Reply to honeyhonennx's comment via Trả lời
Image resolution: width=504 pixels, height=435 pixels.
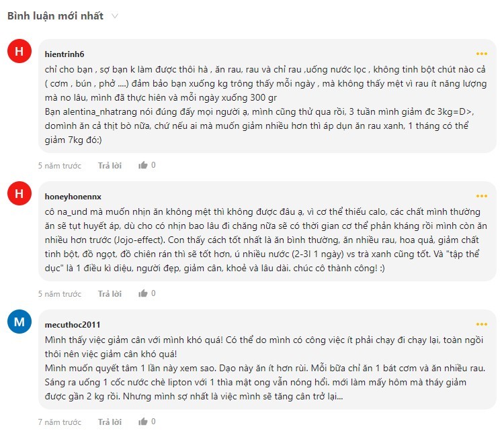coord(110,294)
